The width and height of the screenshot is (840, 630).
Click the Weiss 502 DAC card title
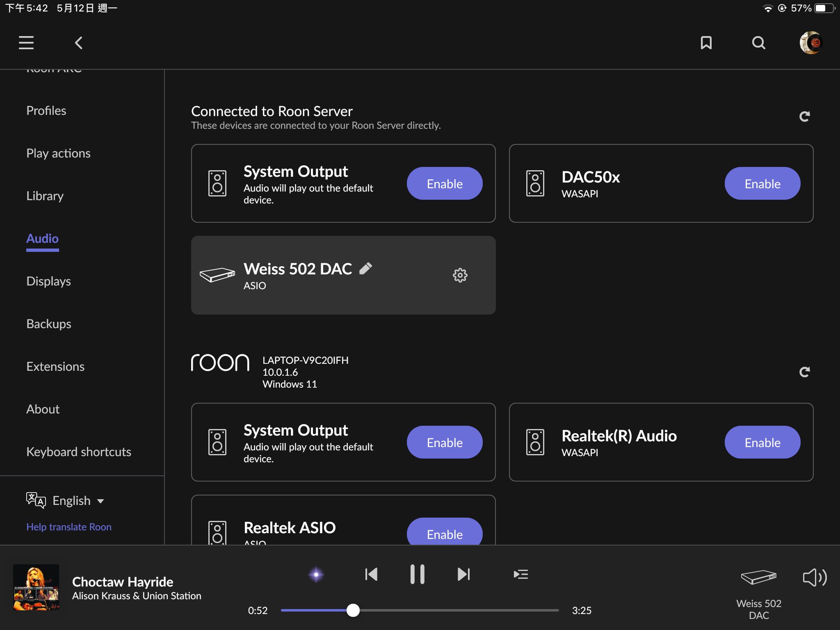point(298,269)
